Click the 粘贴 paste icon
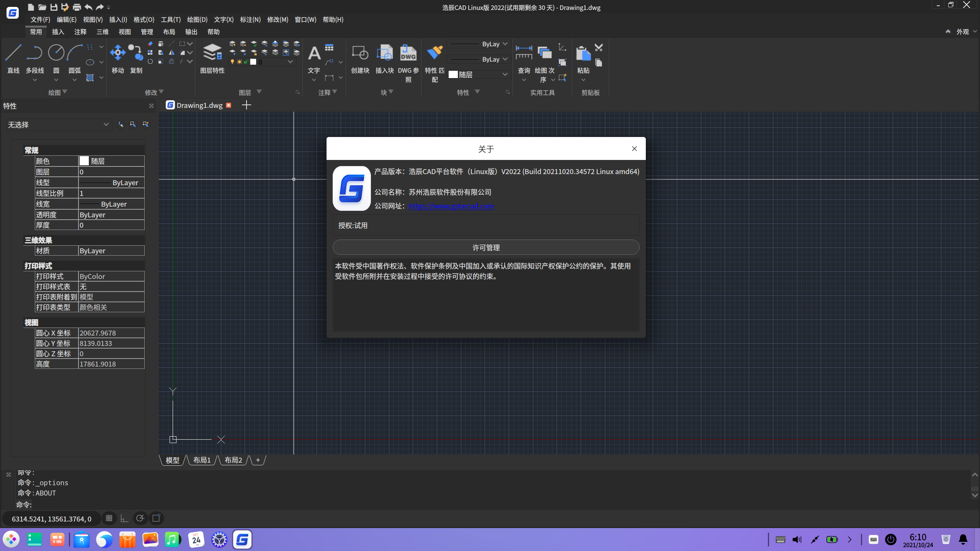This screenshot has height=551, width=980. tap(583, 53)
